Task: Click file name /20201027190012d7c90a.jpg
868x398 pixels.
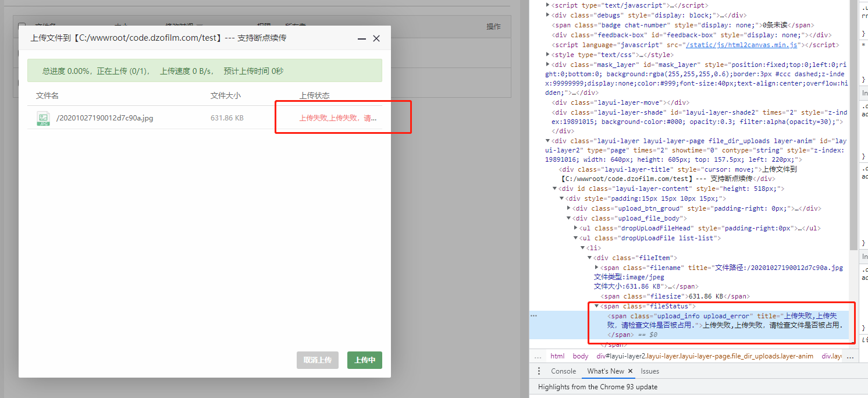Action: 105,118
